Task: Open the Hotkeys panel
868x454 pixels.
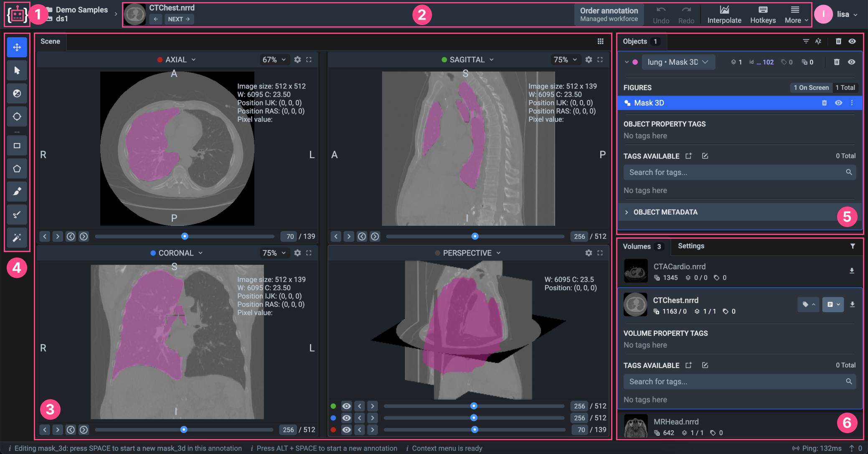Action: click(x=763, y=15)
